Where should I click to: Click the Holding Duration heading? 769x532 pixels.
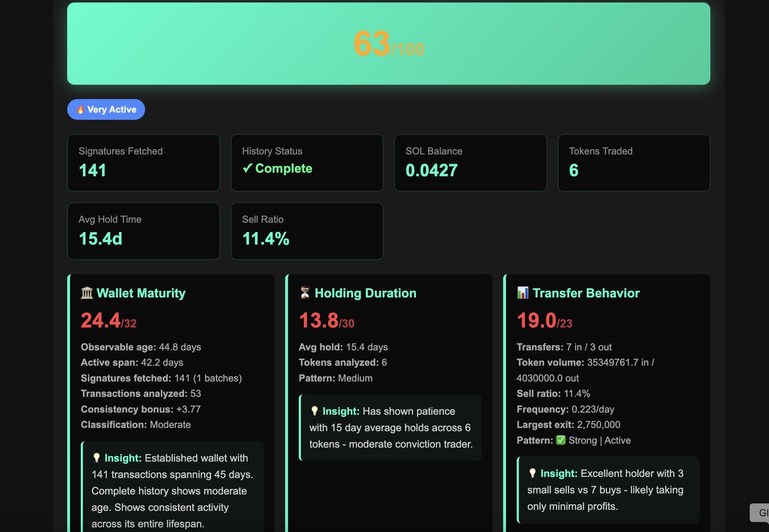point(358,293)
